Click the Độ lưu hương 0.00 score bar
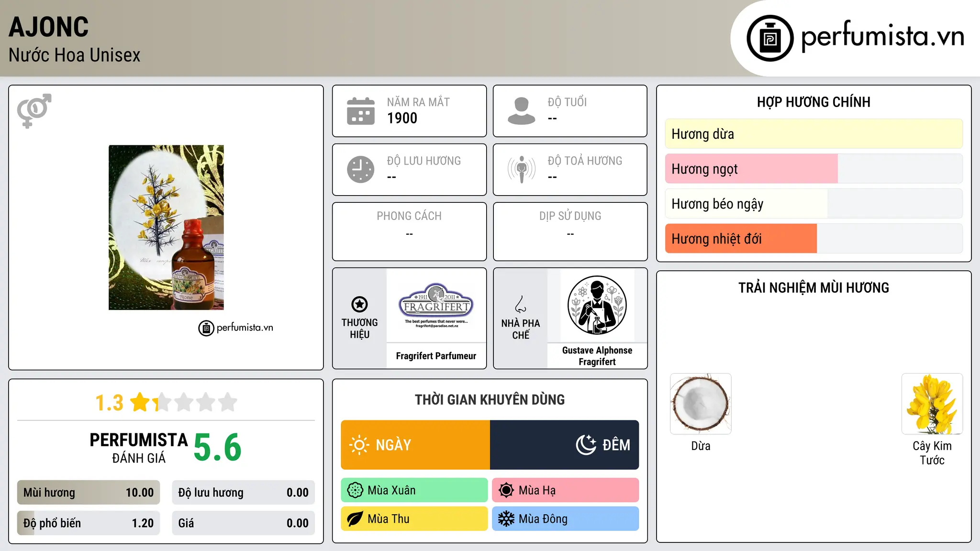 [x=244, y=493]
